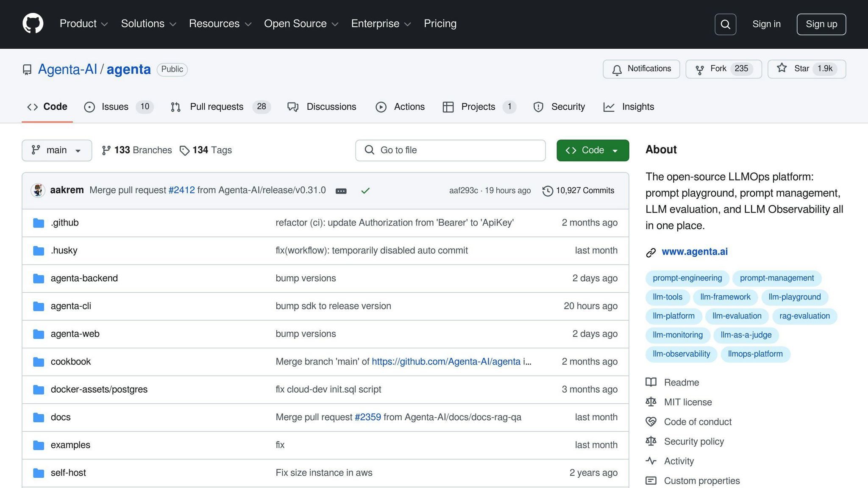The height and width of the screenshot is (488, 868).
Task: Open search with magnifier icon
Action: click(x=725, y=24)
